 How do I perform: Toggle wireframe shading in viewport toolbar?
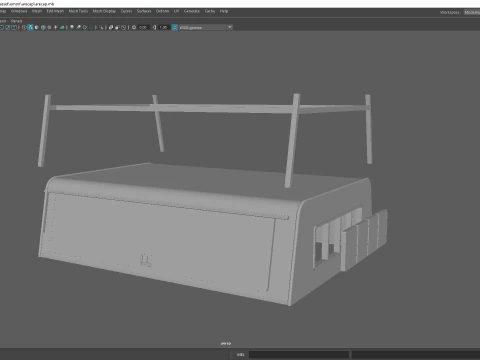24,27
